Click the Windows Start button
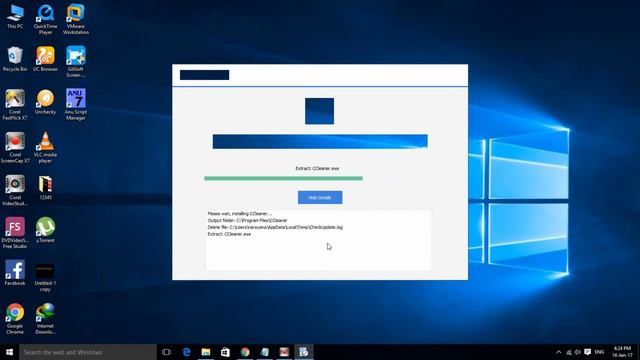The image size is (640, 360). 9,352
